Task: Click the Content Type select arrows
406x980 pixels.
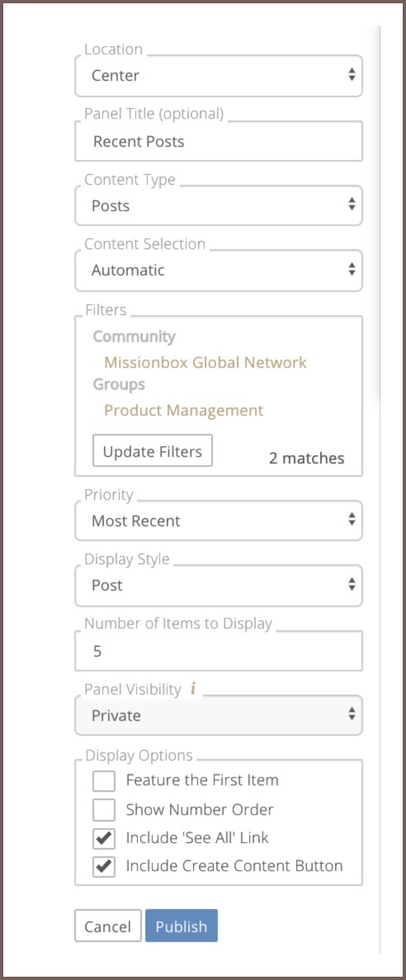Action: (x=352, y=205)
